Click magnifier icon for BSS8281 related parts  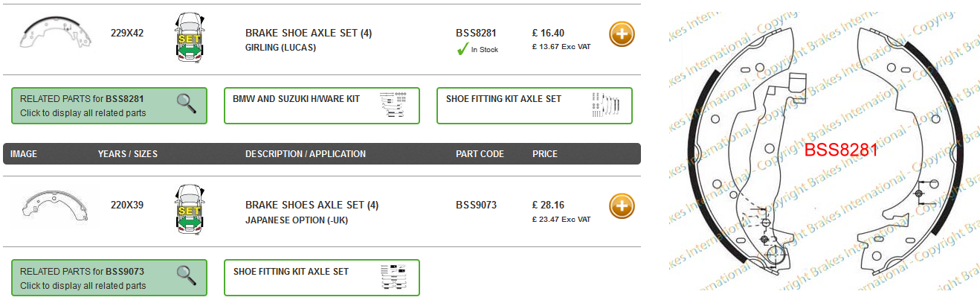[187, 103]
